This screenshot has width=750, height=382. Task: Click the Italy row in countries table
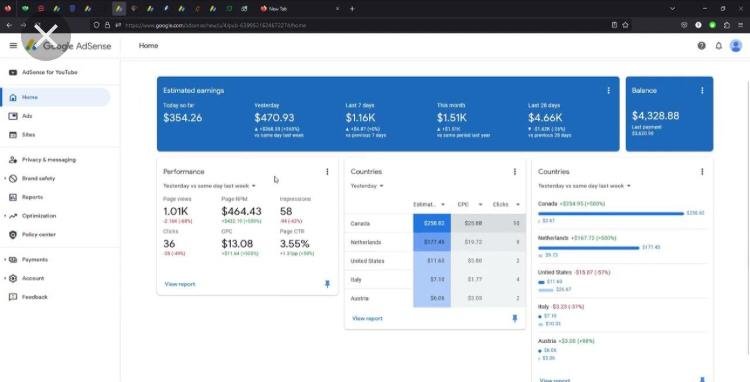pos(435,280)
